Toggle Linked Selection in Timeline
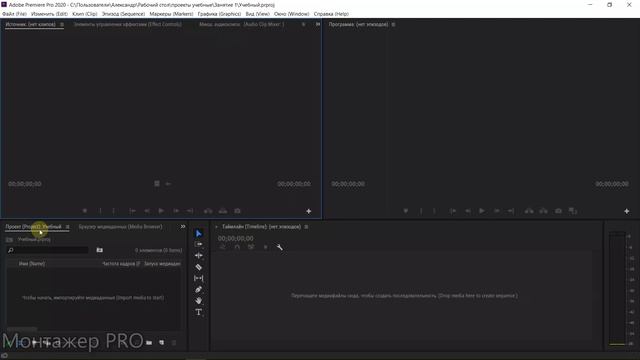The height and width of the screenshot is (360, 640). (251, 247)
